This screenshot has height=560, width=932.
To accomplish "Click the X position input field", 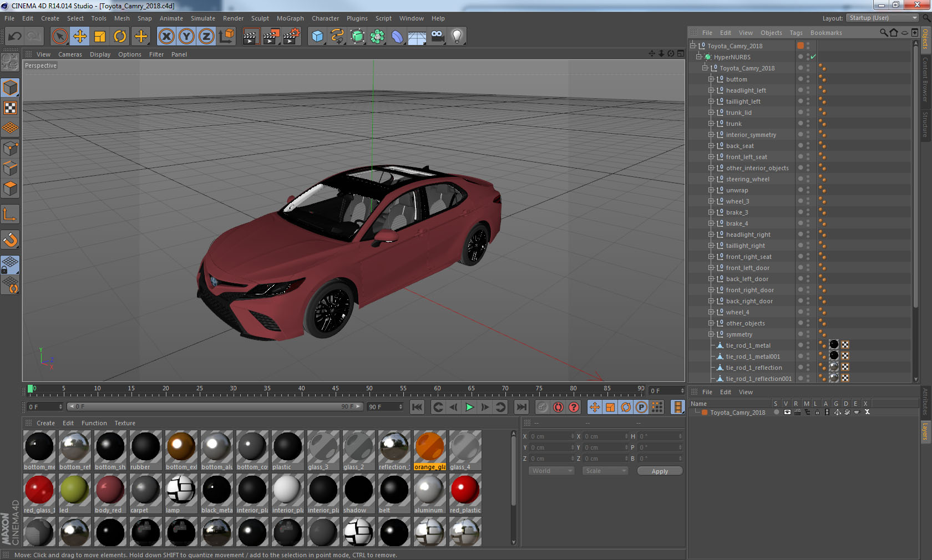I will [x=551, y=436].
